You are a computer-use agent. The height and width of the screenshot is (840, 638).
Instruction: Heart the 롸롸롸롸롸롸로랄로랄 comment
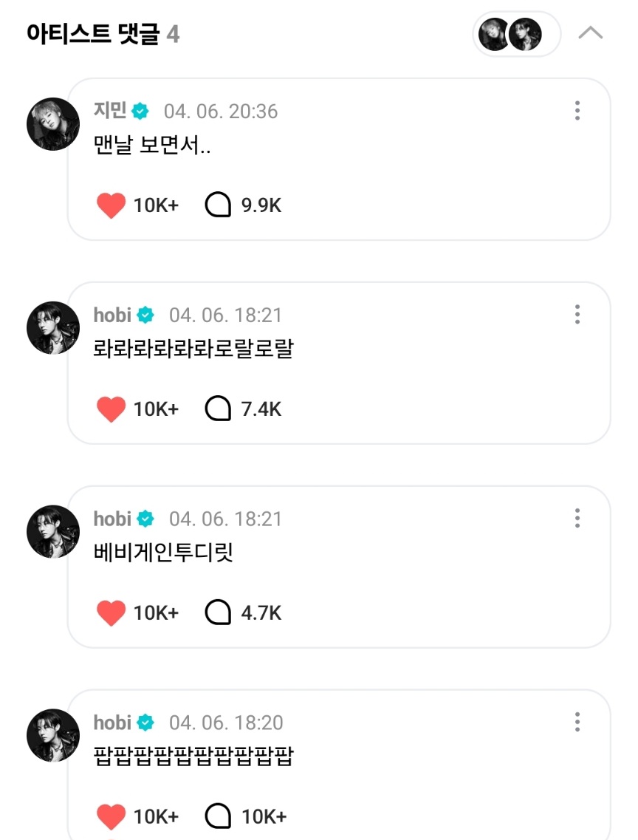coord(112,409)
